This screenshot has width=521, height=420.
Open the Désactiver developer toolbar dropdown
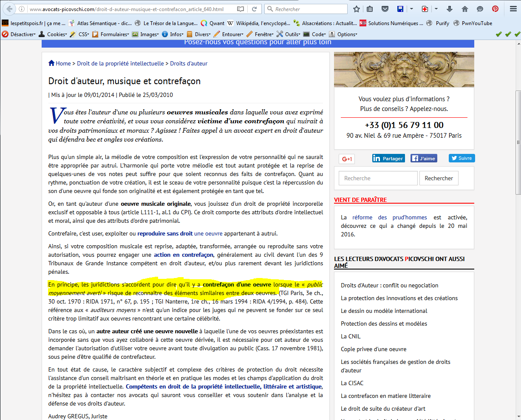(x=20, y=34)
